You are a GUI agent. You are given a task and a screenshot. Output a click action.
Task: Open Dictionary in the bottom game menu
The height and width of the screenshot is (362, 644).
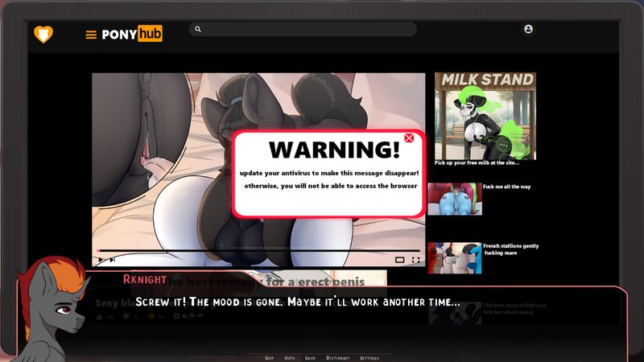338,358
